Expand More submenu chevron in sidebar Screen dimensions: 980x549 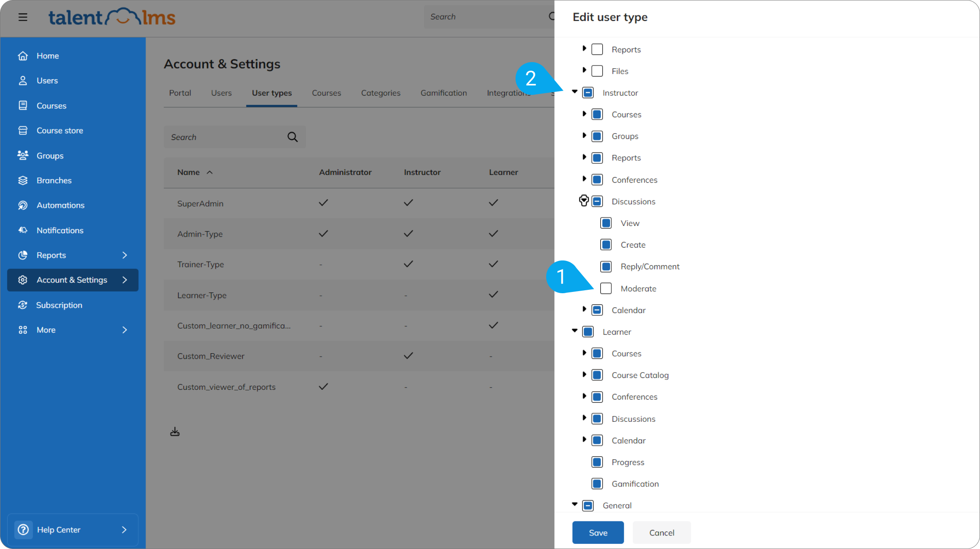click(125, 330)
